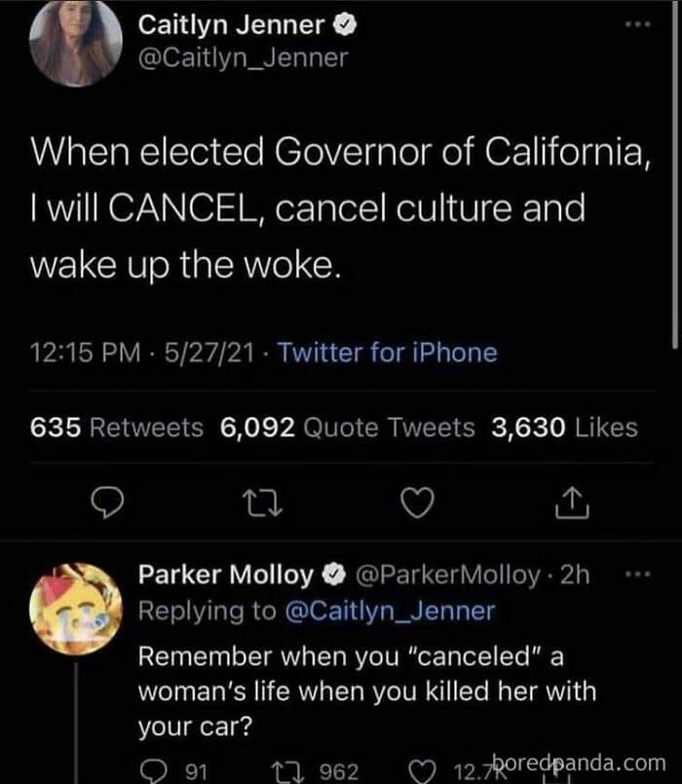Open the @Caitlyn_Jenner mention in reply
Viewport: 682px width, 784px height.
391,612
